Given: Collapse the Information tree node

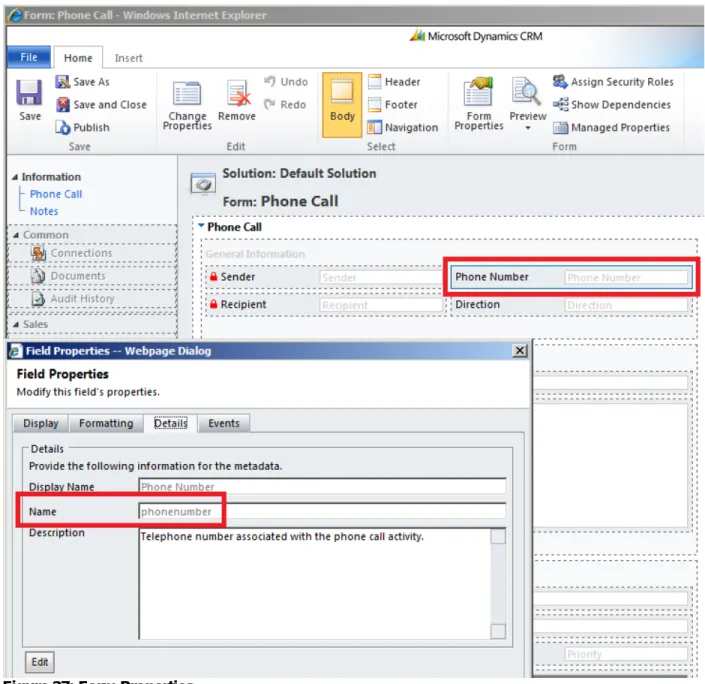Looking at the screenshot, I should [15, 177].
